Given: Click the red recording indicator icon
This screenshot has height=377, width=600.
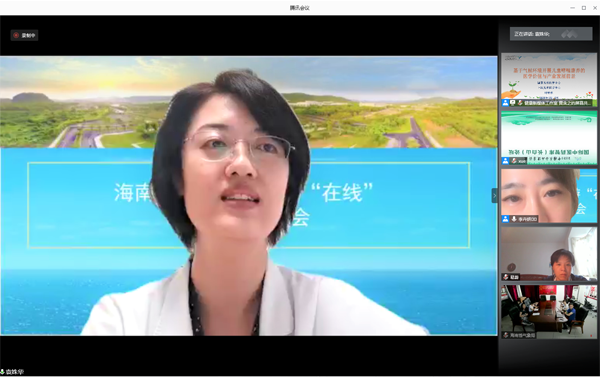Looking at the screenshot, I should (16, 35).
